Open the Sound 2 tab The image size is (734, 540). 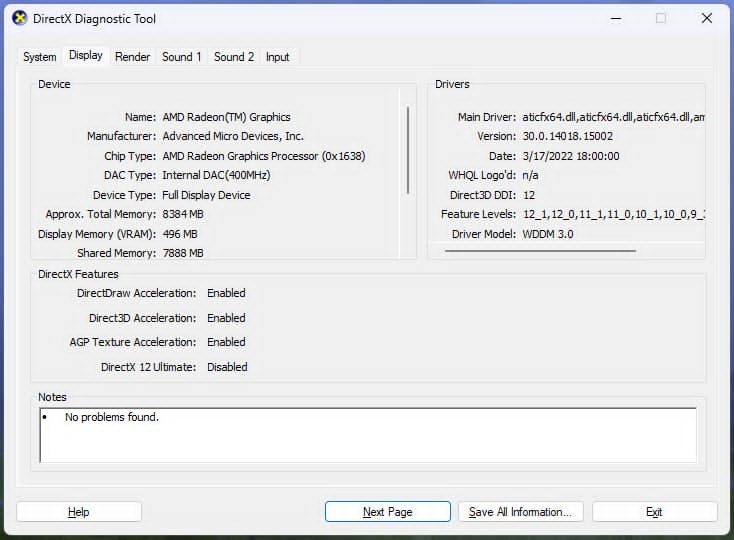pos(234,57)
